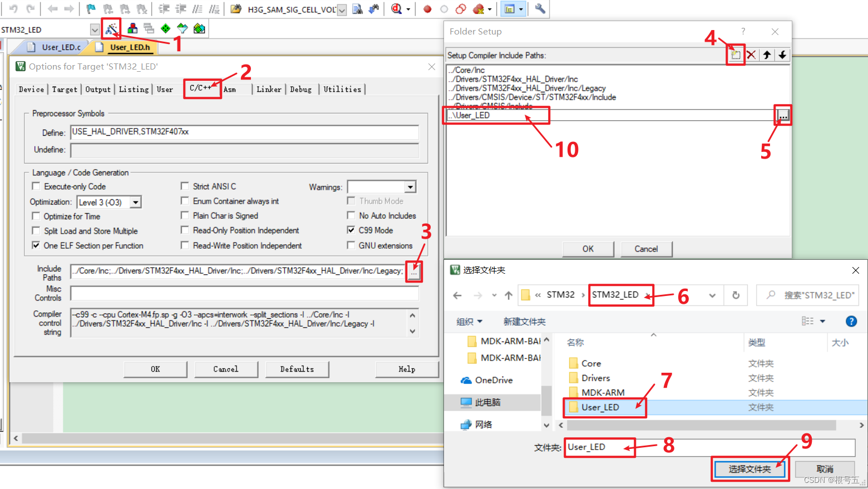
Task: Enable Plain Char is Signed
Action: [185, 215]
